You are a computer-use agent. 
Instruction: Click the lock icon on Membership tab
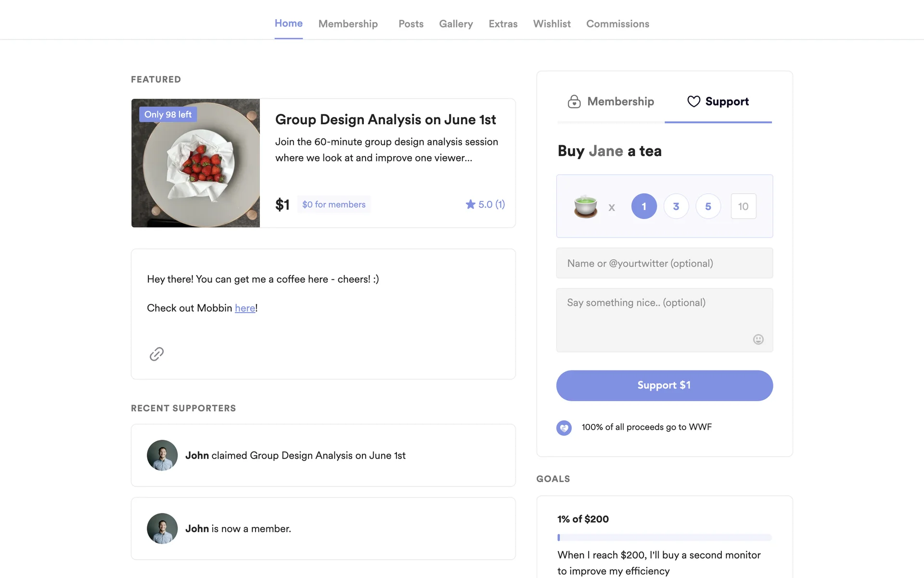point(574,102)
